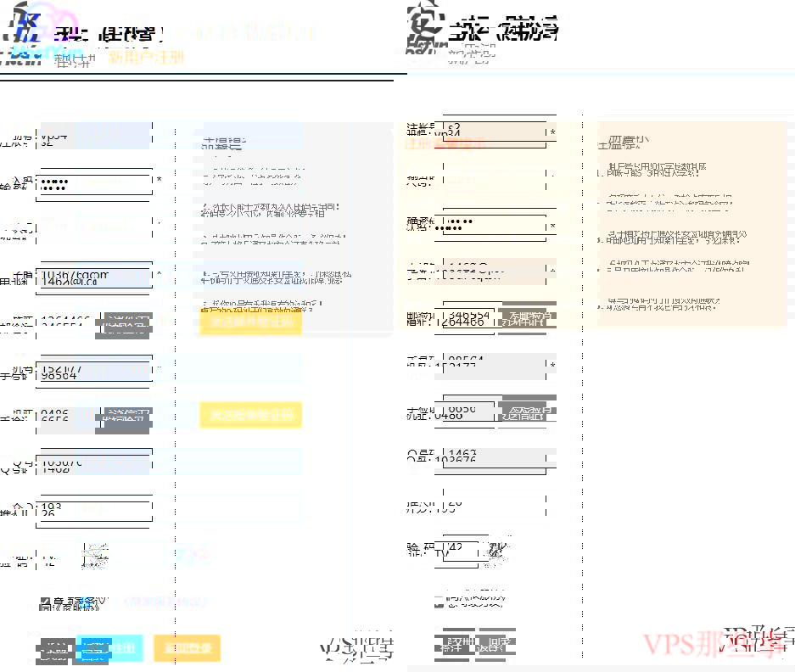Click the yellow return-to-login button

pyautogui.click(x=188, y=647)
